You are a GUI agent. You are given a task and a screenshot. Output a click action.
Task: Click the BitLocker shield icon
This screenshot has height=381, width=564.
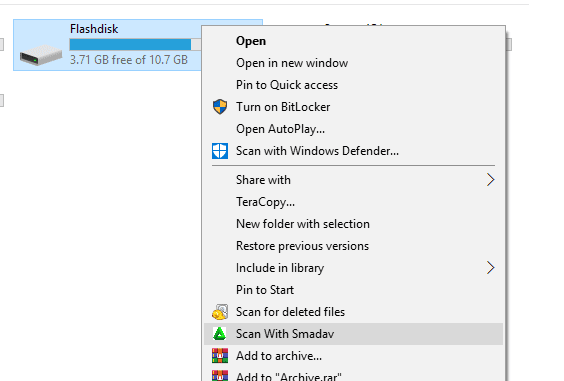220,107
